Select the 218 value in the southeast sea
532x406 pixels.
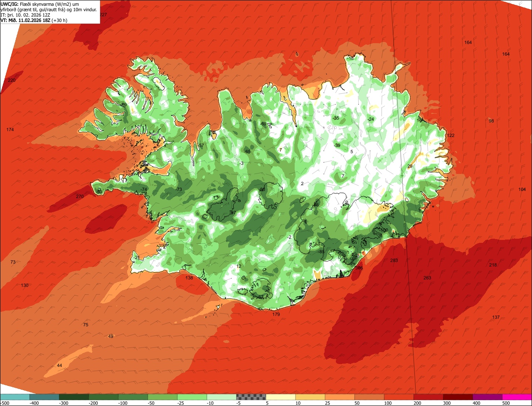(493, 265)
